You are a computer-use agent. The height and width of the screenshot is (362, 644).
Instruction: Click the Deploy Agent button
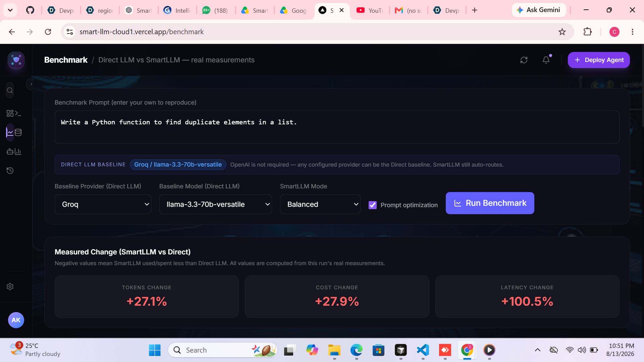(x=599, y=60)
